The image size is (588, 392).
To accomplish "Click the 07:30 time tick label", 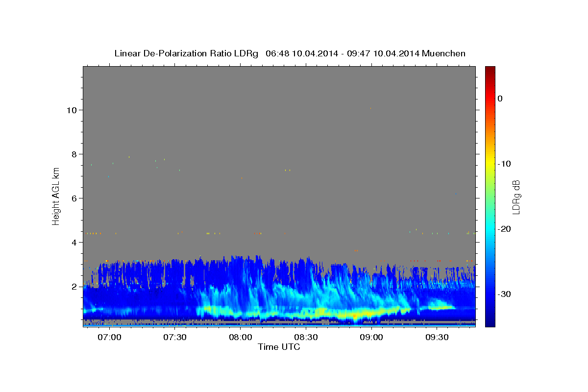I will pos(175,338).
